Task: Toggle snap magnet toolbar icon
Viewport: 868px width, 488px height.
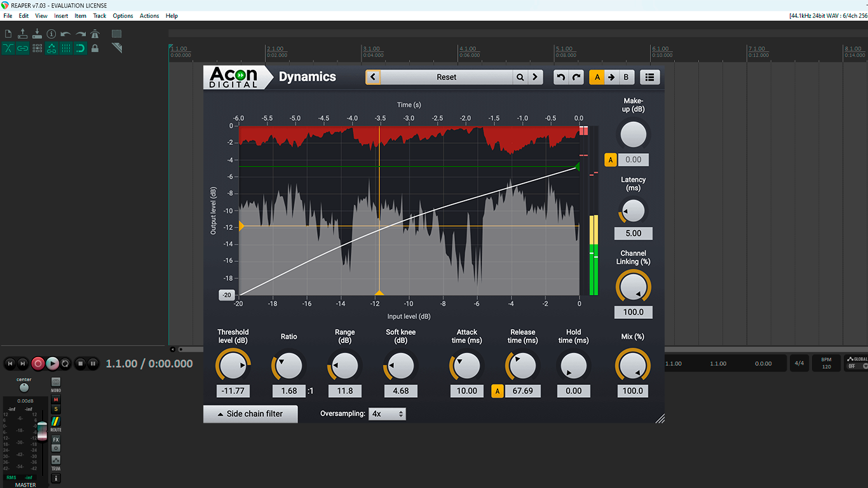Action: [x=81, y=48]
